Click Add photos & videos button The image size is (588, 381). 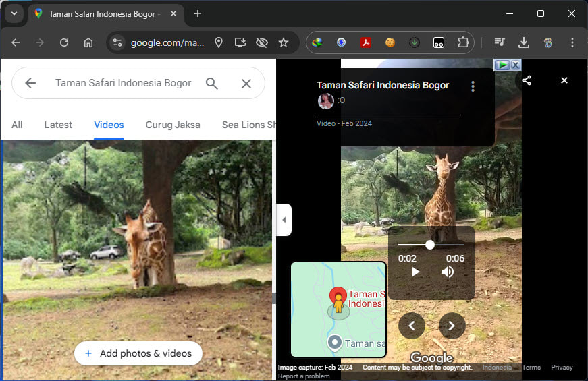[x=138, y=353]
